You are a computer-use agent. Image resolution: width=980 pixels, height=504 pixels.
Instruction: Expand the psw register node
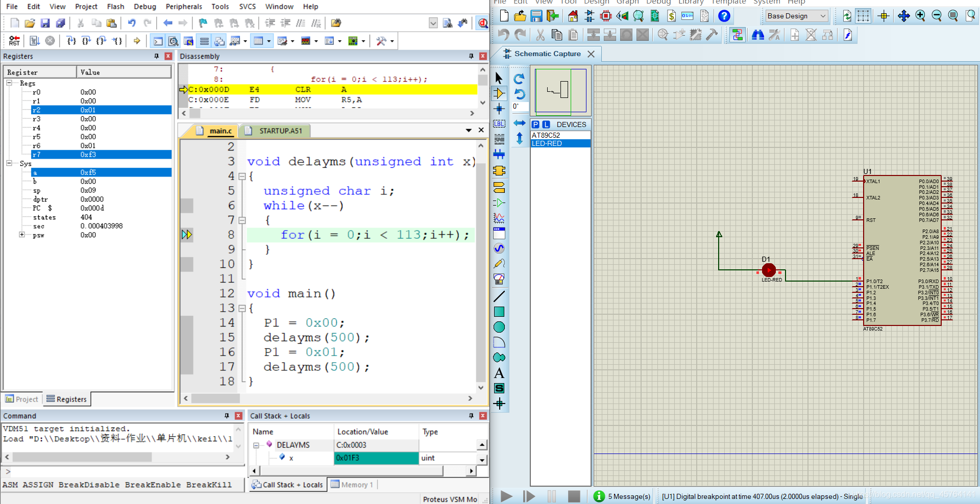click(x=22, y=235)
